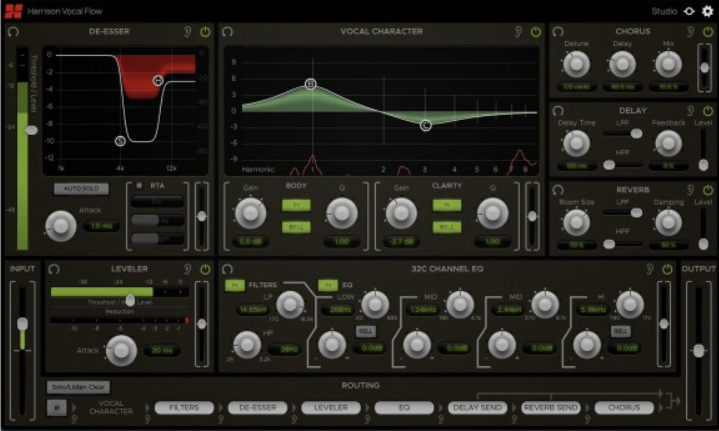Select the S node on De-Esser graph
The height and width of the screenshot is (431, 719).
coord(120,141)
